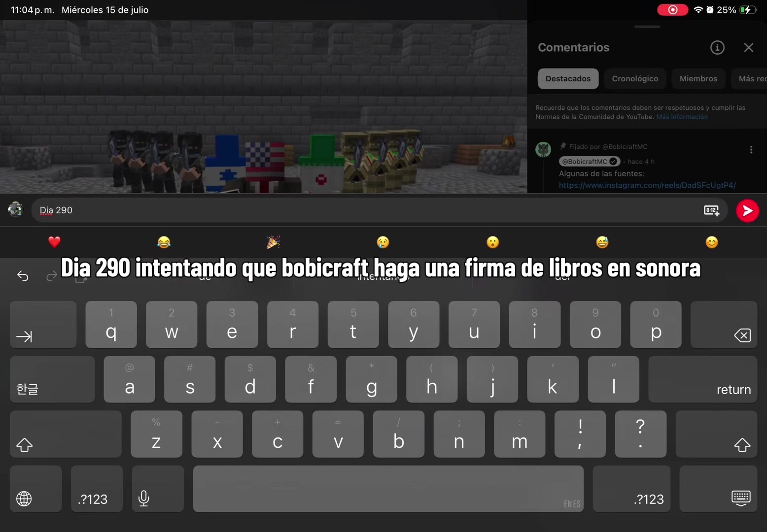
Task: Open the Más información link
Action: [682, 117]
